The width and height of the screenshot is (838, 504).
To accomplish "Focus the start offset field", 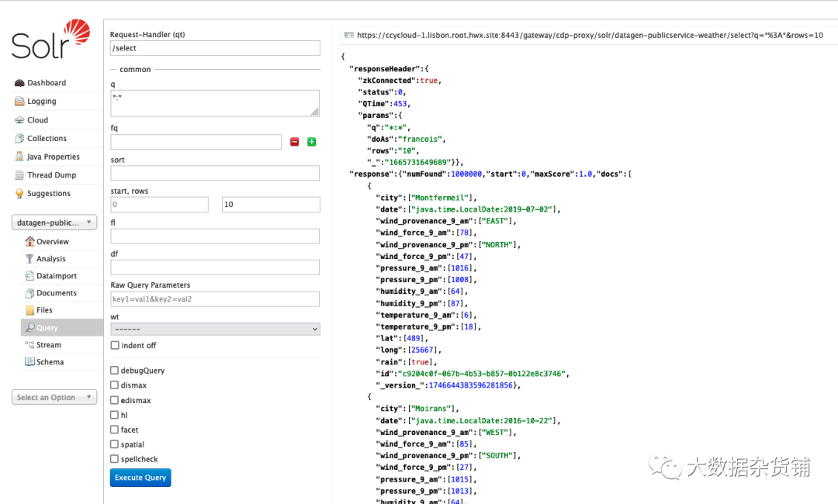I will point(159,205).
